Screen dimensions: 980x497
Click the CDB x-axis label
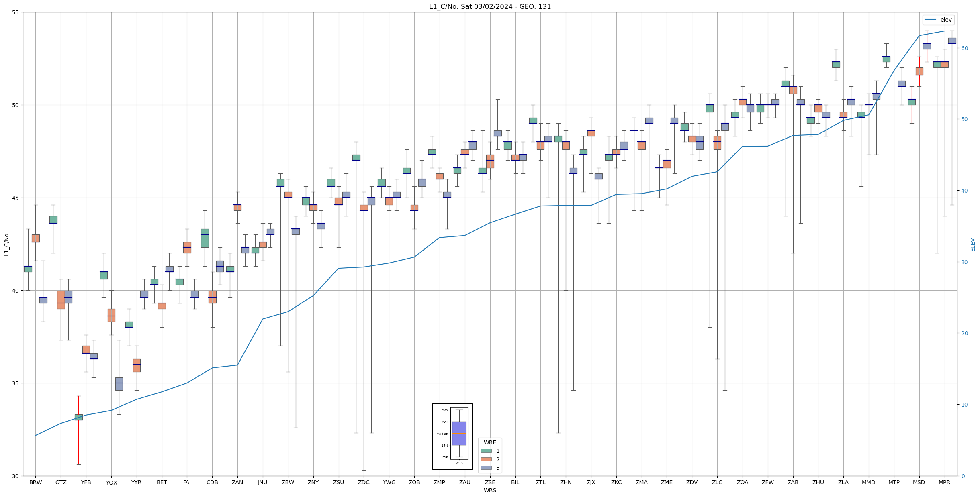point(212,482)
